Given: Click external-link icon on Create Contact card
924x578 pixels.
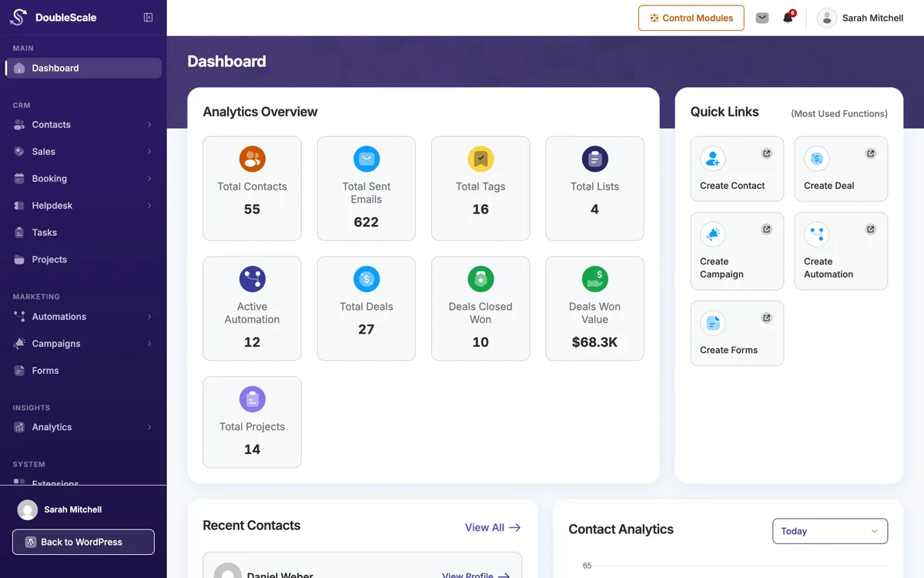Looking at the screenshot, I should (x=767, y=153).
